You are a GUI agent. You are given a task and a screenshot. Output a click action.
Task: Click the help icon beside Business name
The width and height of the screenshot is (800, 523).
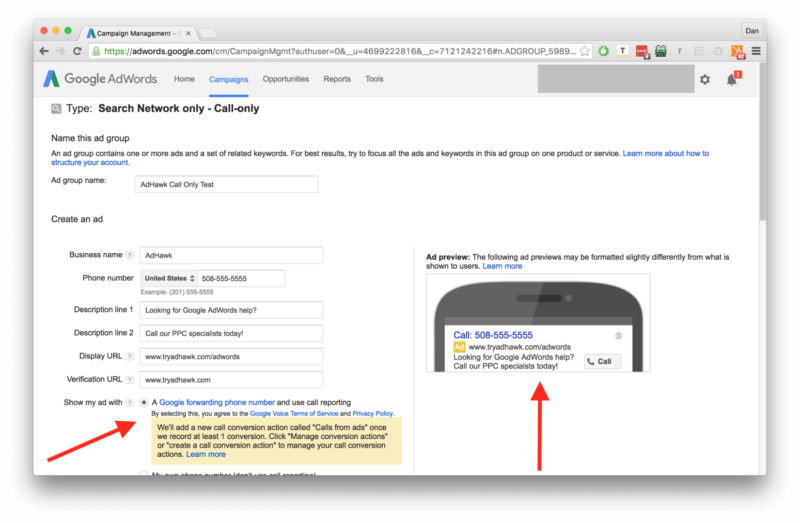(130, 255)
